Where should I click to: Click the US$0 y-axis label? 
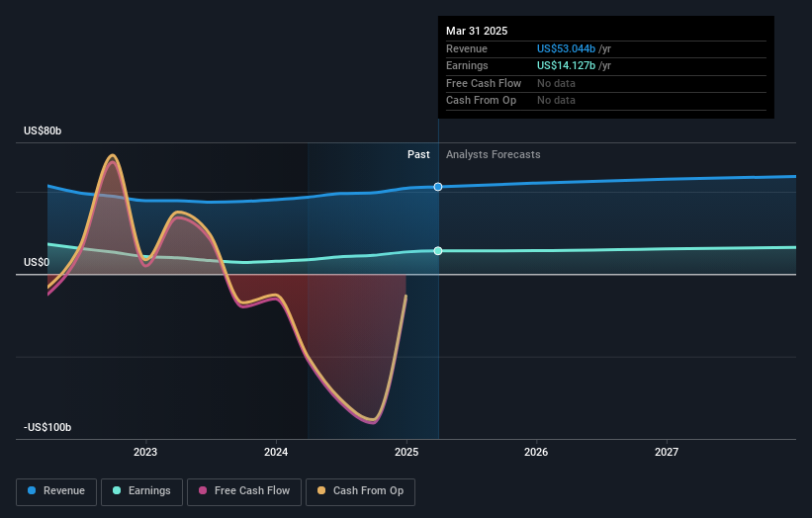pos(37,262)
